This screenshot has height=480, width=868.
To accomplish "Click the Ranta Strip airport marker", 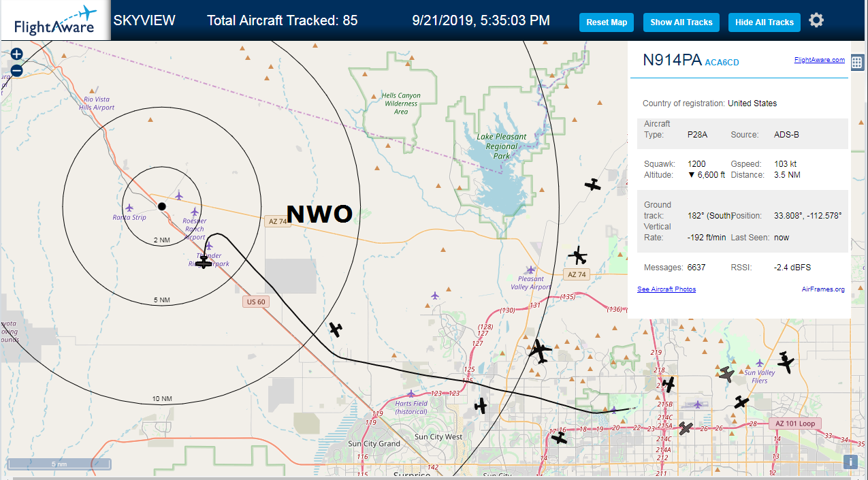I will coord(129,208).
